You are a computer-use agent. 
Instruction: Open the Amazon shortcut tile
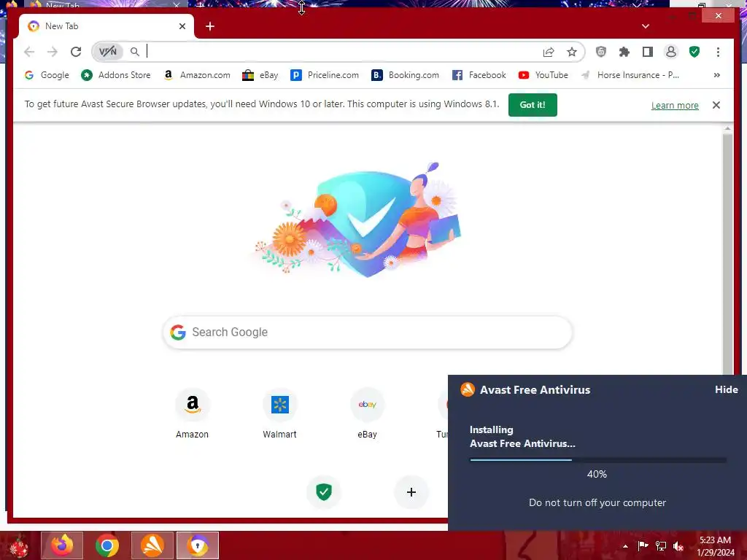[x=192, y=413]
